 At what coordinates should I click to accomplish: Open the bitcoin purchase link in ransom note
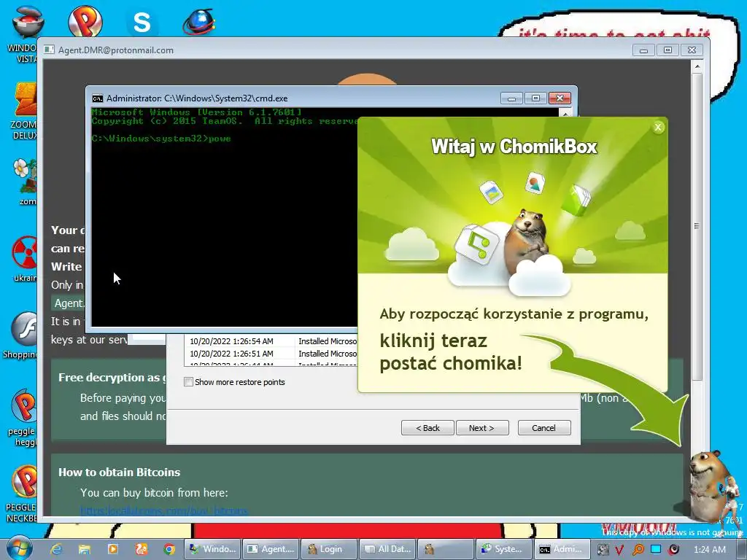point(164,511)
